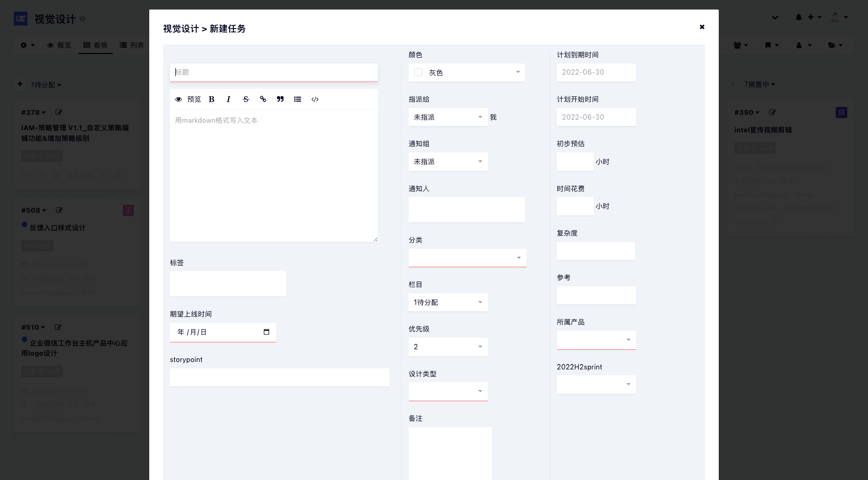Click the storypoint input field

[x=279, y=377]
